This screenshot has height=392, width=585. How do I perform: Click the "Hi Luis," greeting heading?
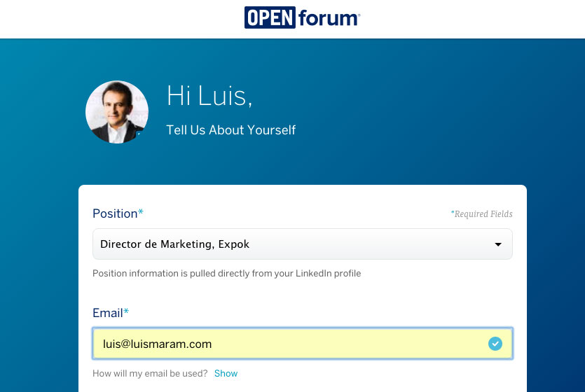tap(209, 96)
